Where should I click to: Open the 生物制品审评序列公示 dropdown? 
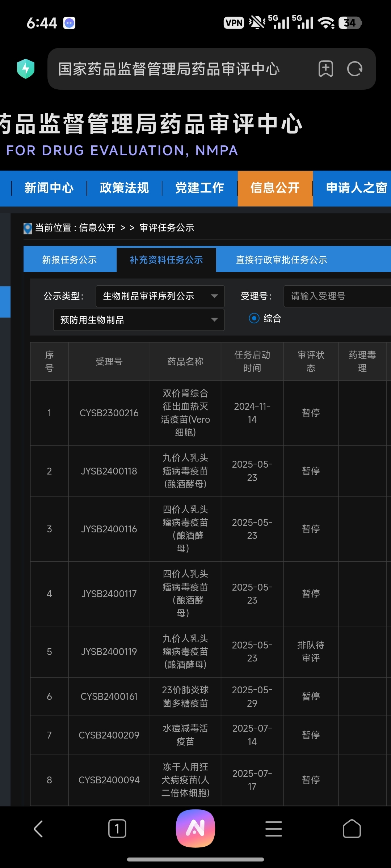coord(160,296)
